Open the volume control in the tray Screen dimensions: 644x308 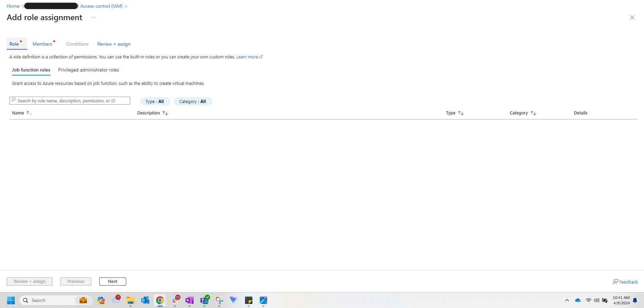597,300
